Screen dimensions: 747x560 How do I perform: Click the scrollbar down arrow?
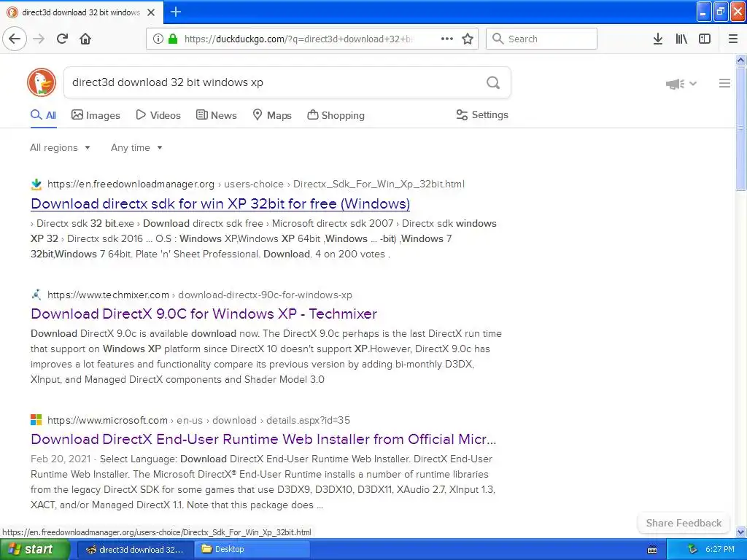740,532
